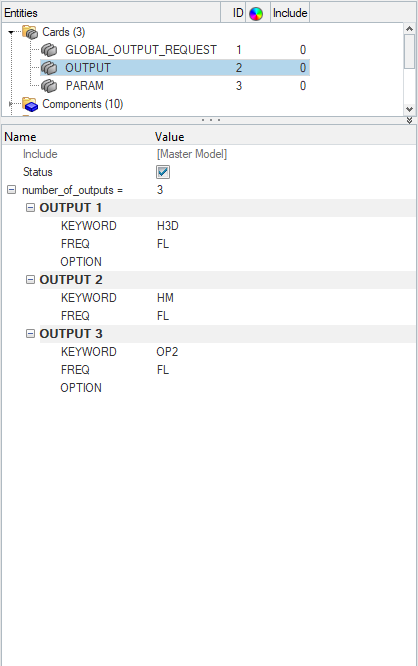The height and width of the screenshot is (666, 418).
Task: Collapse the OUTPUT 2 group
Action: coord(30,279)
